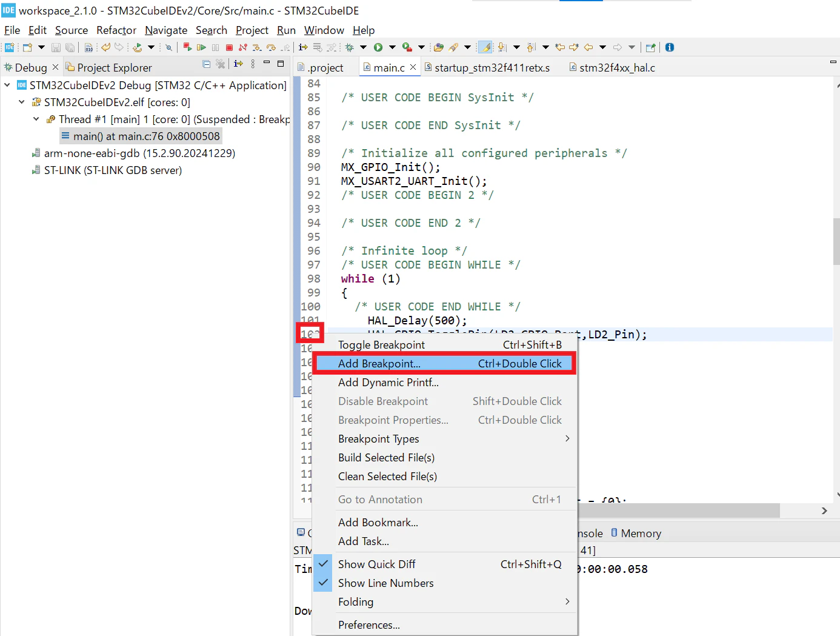Open the Refactor menu
Viewport: 840px width, 636px height.
116,30
